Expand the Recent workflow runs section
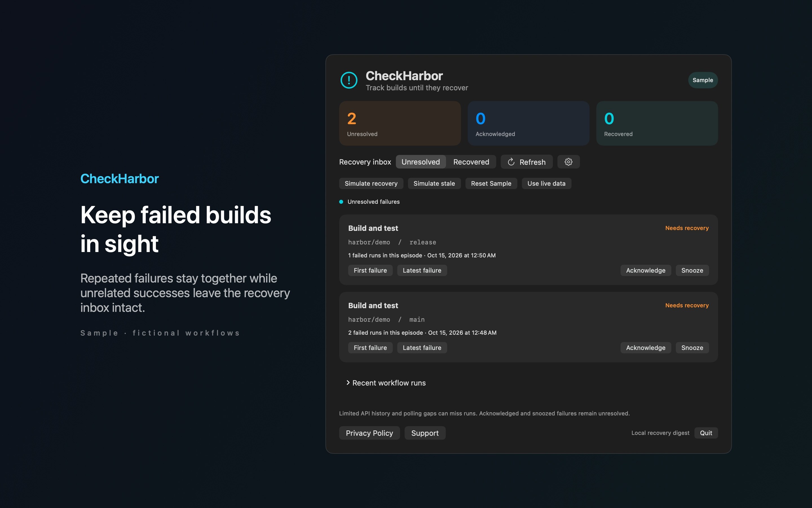Viewport: 812px width, 508px height. pyautogui.click(x=386, y=383)
